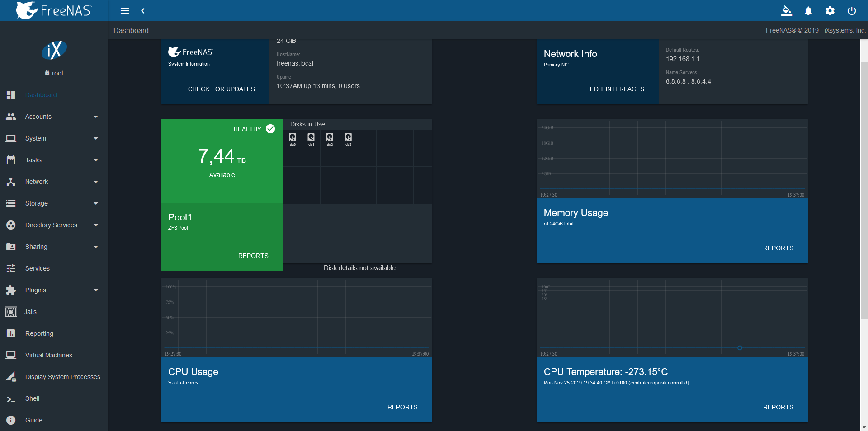Image resolution: width=868 pixels, height=431 pixels.
Task: Click the iX logo in sidebar
Action: pyautogui.click(x=54, y=50)
